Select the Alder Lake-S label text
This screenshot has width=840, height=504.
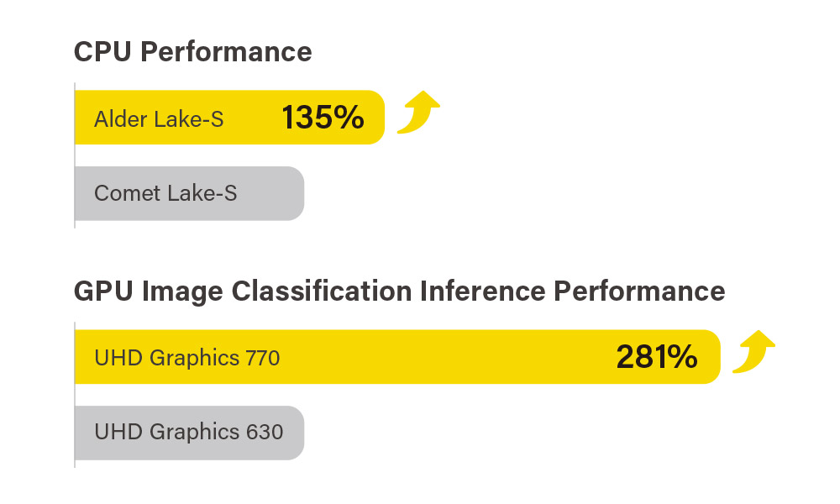click(x=159, y=118)
